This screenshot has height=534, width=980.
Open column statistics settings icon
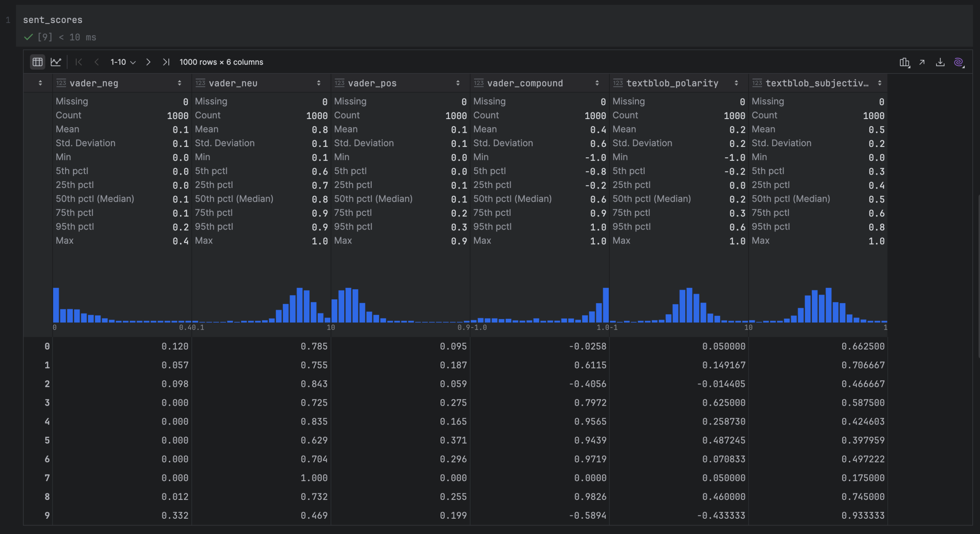coord(904,62)
